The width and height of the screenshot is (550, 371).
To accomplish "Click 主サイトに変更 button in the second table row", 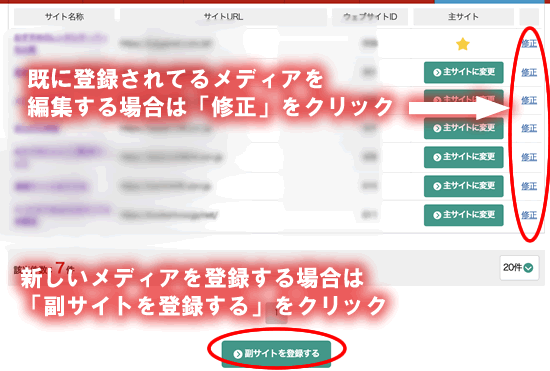I will (x=464, y=72).
